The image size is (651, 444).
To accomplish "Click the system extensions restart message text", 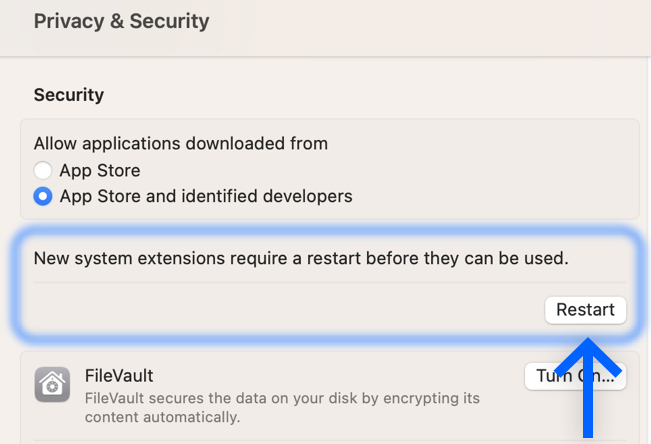I will pyautogui.click(x=301, y=258).
